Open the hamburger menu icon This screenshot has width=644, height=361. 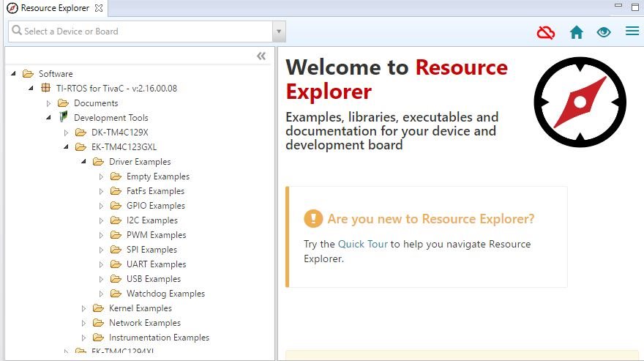pyautogui.click(x=632, y=31)
